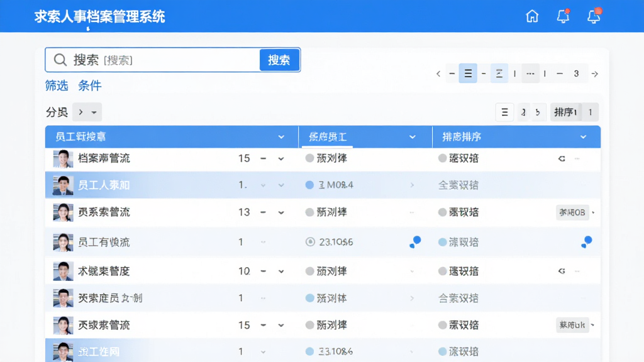644x362 pixels.
Task: Click the 3 M08.4 value
Action: click(x=336, y=185)
